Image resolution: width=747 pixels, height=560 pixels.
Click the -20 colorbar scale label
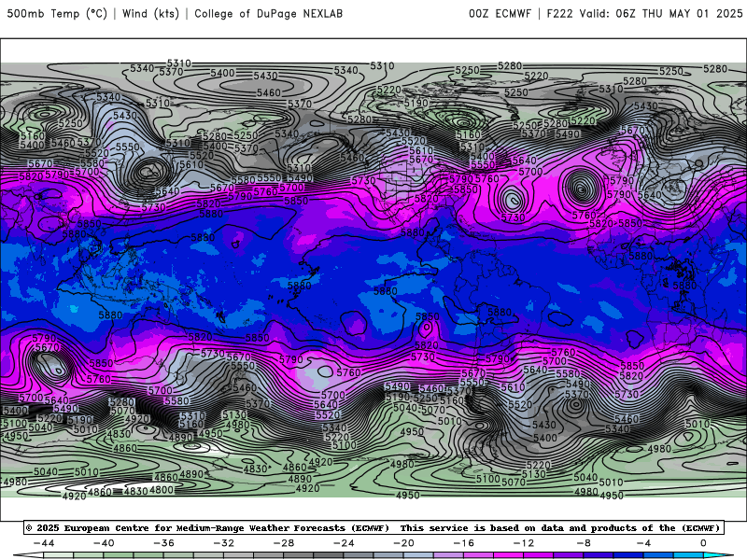pyautogui.click(x=404, y=543)
